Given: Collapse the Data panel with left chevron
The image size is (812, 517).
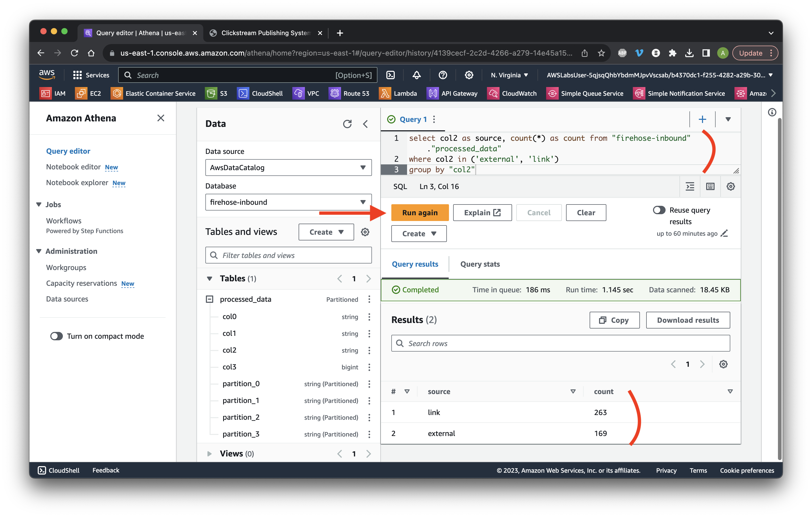Looking at the screenshot, I should [366, 124].
